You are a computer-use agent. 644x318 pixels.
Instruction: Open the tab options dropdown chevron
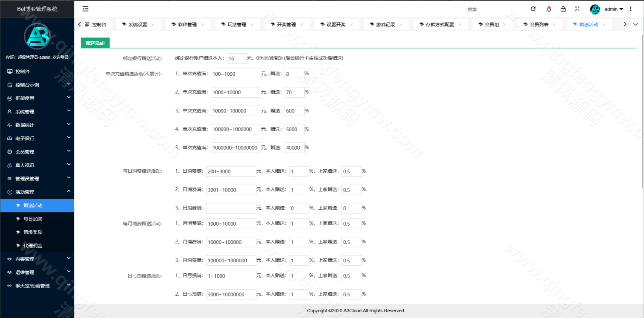636,24
